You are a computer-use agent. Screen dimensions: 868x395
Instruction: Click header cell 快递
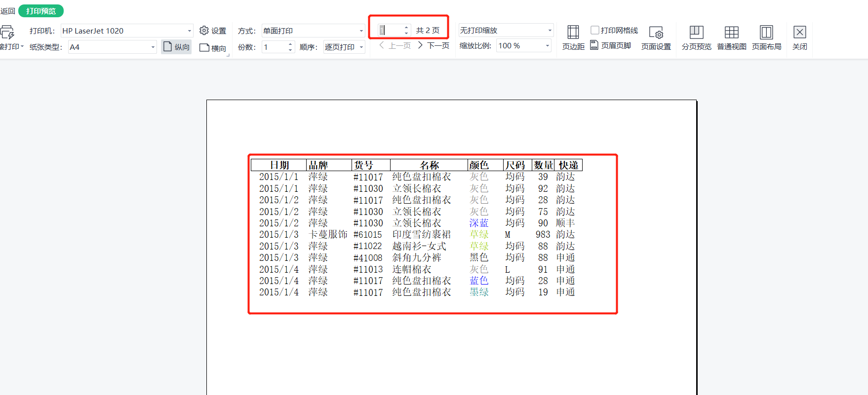coord(568,165)
